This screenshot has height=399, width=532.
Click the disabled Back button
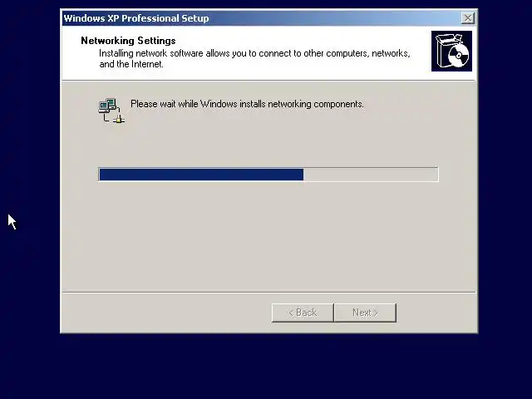click(303, 313)
